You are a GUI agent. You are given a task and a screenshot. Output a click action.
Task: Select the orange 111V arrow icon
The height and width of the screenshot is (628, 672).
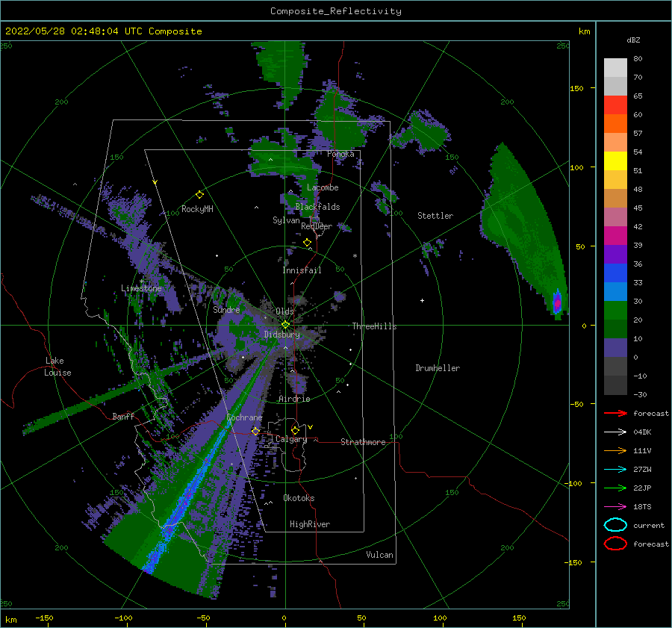click(615, 450)
